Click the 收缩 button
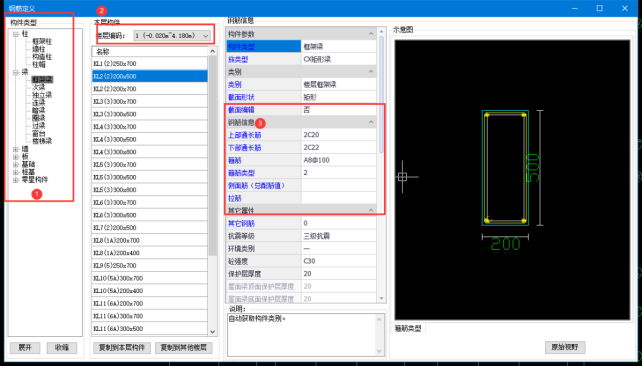This screenshot has width=642, height=366. click(x=62, y=348)
